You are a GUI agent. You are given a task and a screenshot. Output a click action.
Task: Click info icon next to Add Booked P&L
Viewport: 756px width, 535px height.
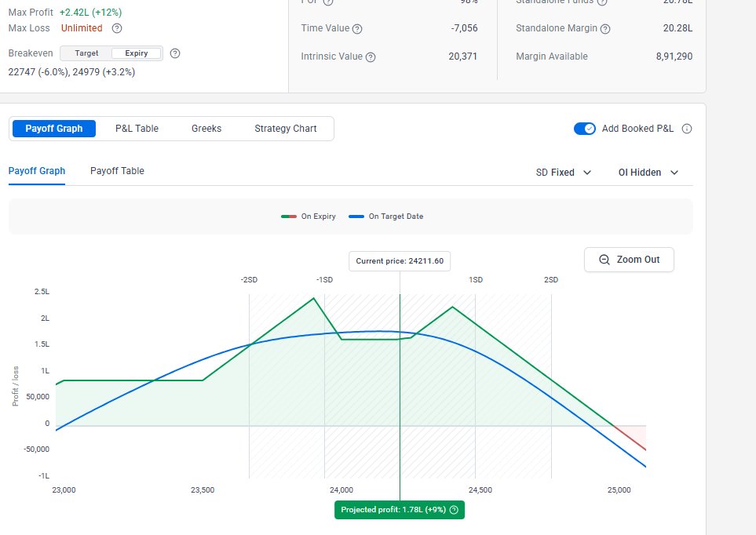tap(687, 129)
